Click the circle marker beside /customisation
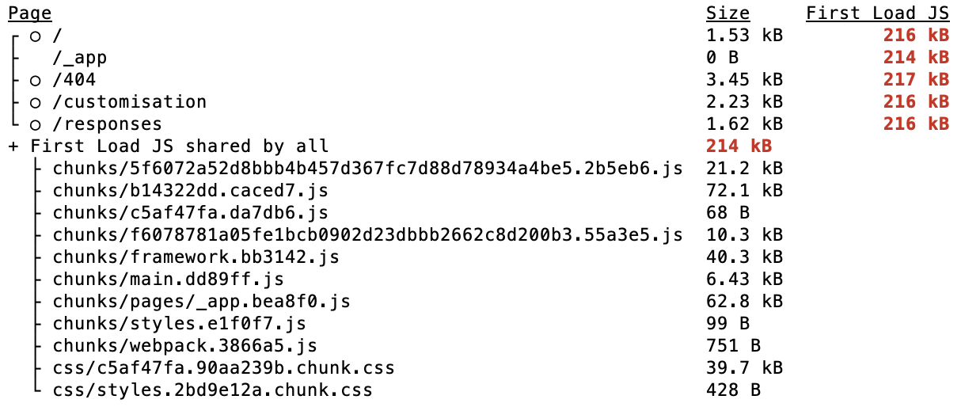The image size is (980, 407). pyautogui.click(x=36, y=103)
